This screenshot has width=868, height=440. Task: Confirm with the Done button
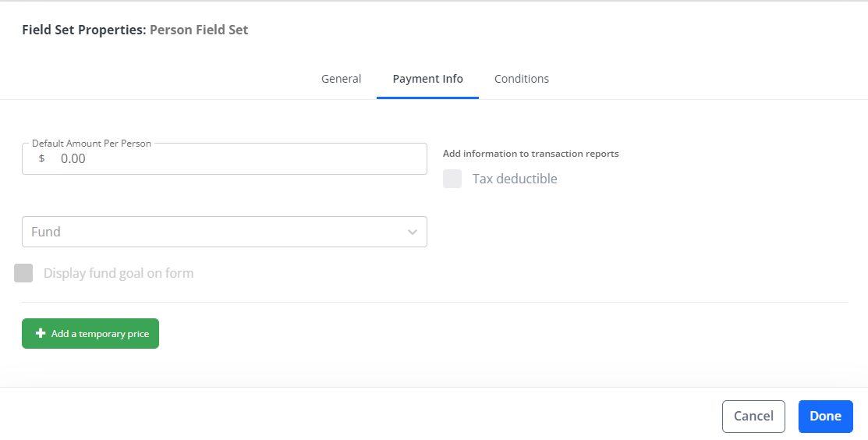tap(825, 416)
